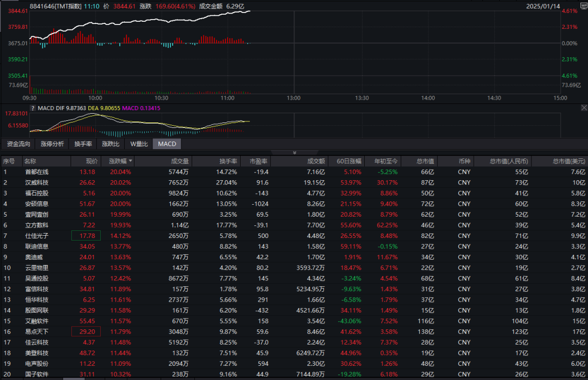The width and height of the screenshot is (588, 380).
Task: Sort by the 市盈率 column header
Action: click(x=259, y=161)
